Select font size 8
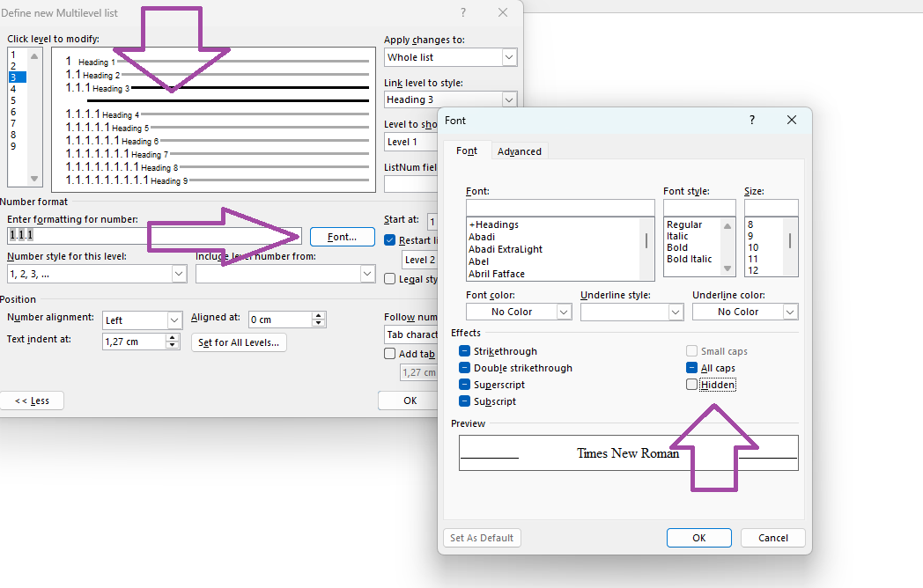This screenshot has height=588, width=923. (x=750, y=224)
